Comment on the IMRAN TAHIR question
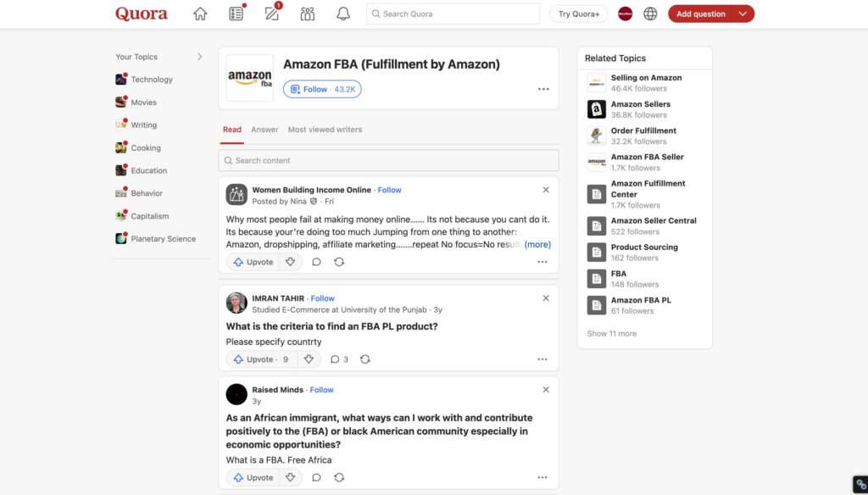Screen dimensions: 868x495 click(335, 359)
